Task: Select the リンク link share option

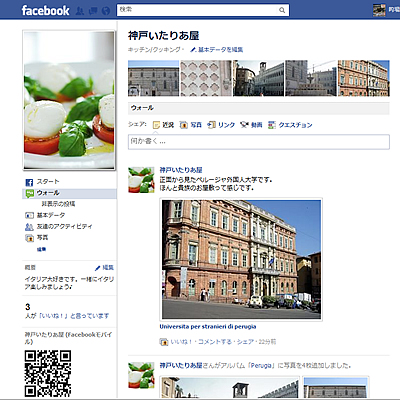Action: pyautogui.click(x=221, y=125)
